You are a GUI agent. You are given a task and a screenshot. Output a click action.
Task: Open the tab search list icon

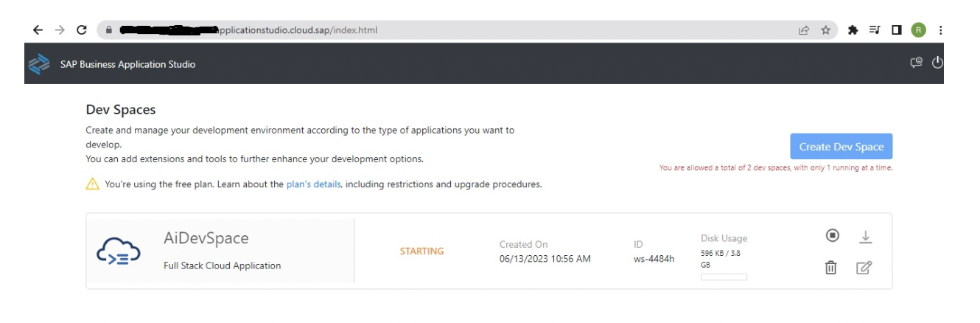875,30
